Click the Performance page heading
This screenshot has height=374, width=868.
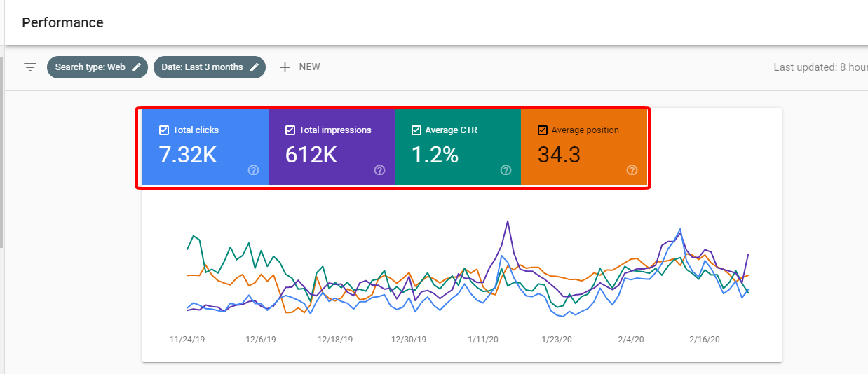62,22
